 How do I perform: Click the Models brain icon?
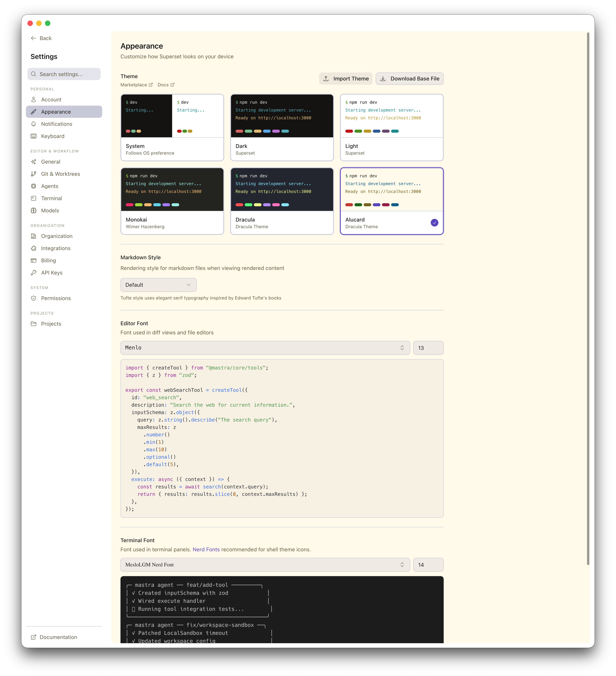[x=34, y=211]
